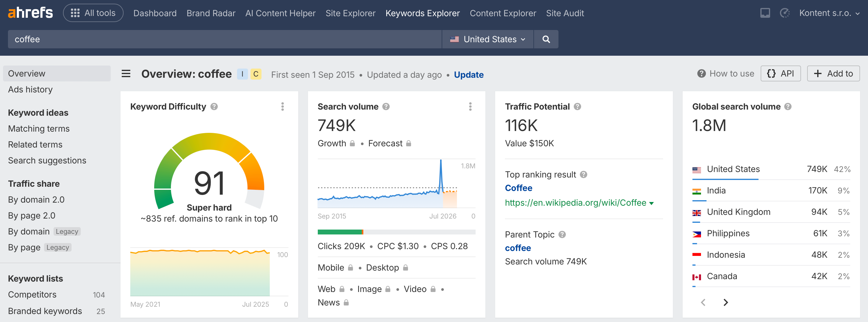Open By page Legacy
This screenshot has height=322, width=868.
pos(40,248)
